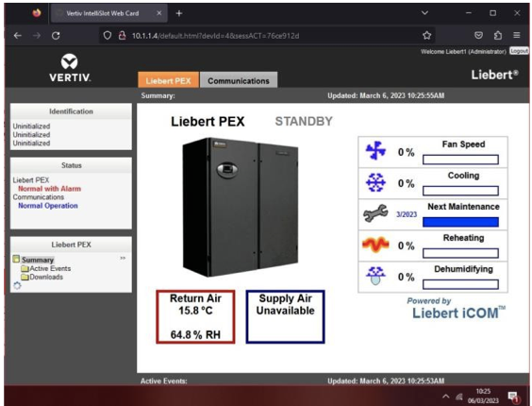Click the Logout button

coord(519,51)
